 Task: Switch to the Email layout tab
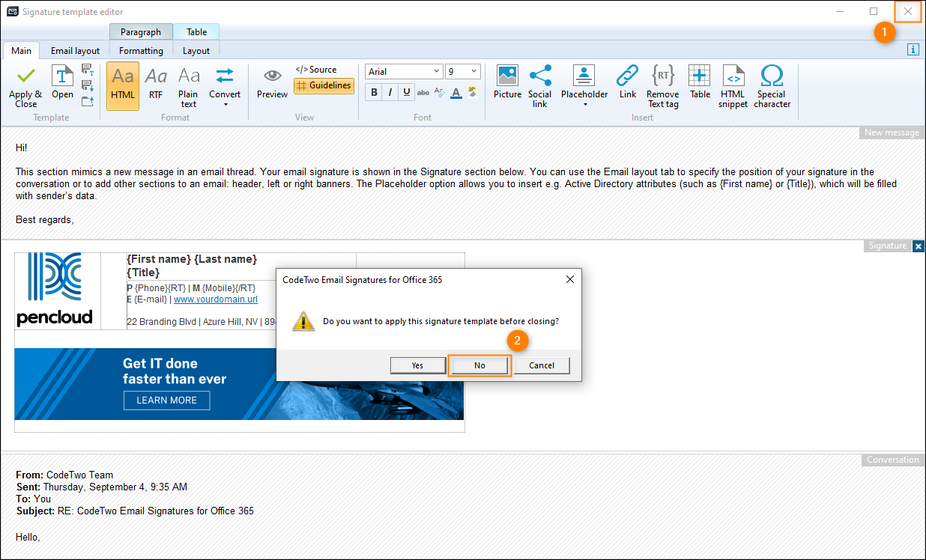point(75,50)
